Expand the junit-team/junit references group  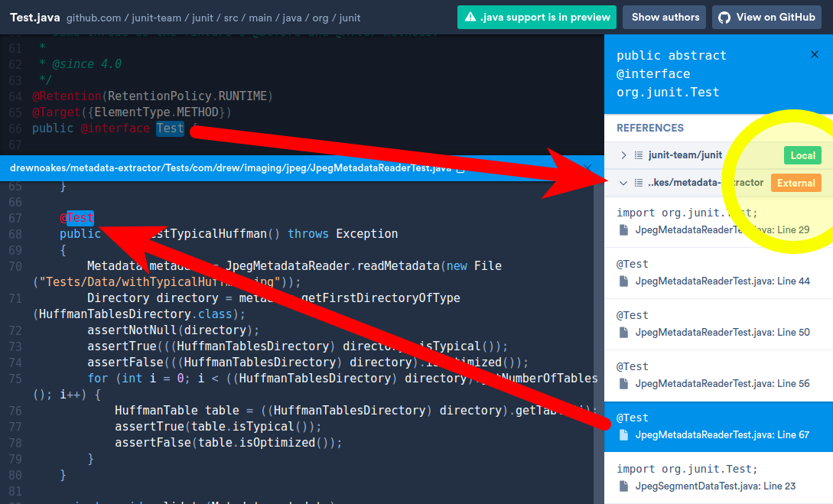click(623, 155)
